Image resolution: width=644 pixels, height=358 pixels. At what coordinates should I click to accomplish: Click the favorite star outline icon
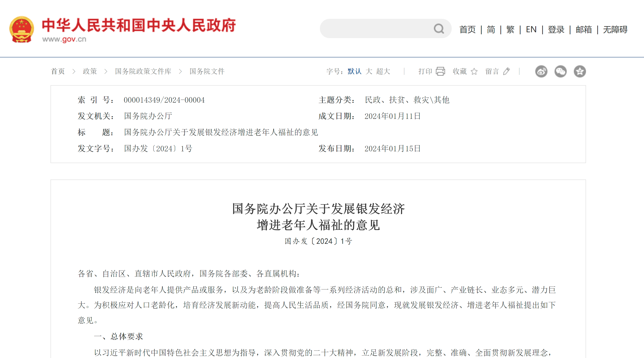pos(474,72)
